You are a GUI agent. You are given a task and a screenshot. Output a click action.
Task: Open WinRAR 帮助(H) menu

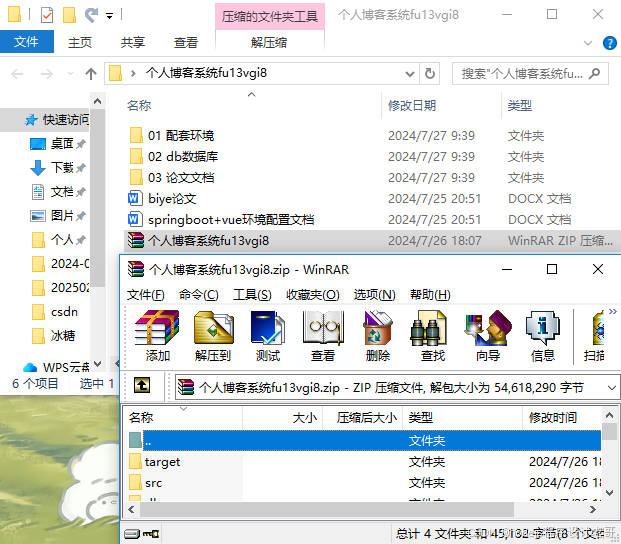(x=431, y=295)
